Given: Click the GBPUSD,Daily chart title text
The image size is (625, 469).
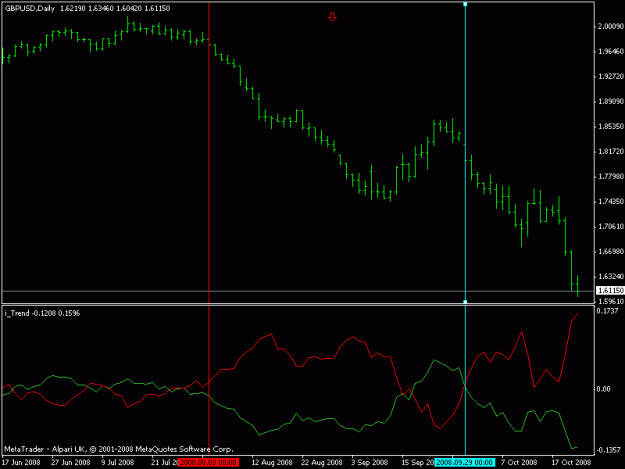Looking at the screenshot, I should pyautogui.click(x=30, y=8).
